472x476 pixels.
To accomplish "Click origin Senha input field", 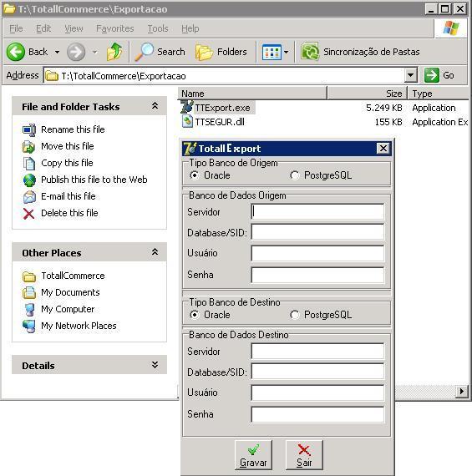I will pos(317,275).
